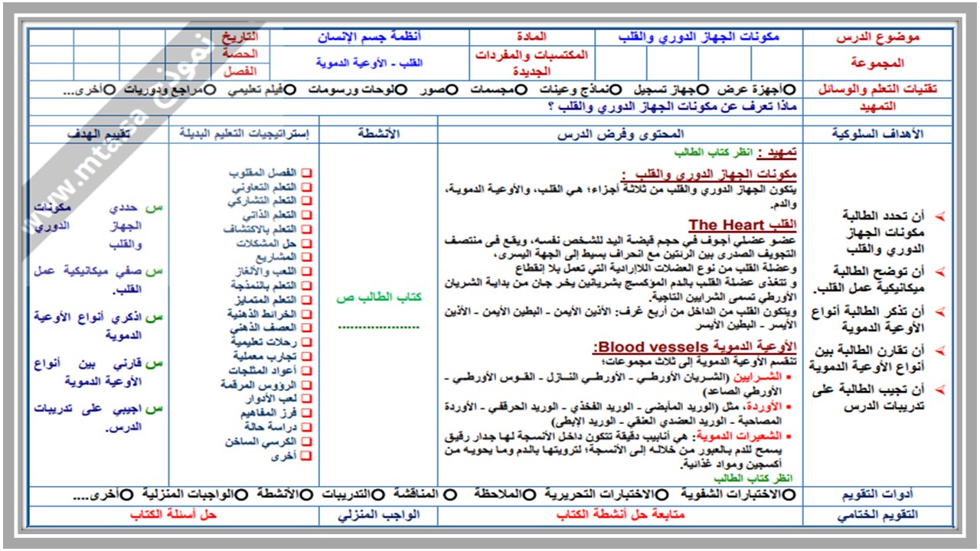Click the أدوات التقويم label
Viewport: 980px width, 551px height.
tap(877, 494)
